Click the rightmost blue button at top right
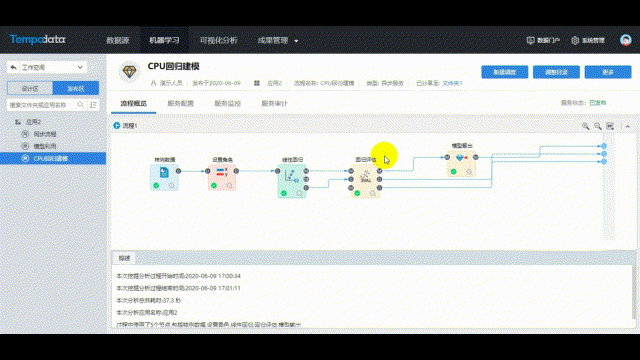Image resolution: width=640 pixels, height=360 pixels. (608, 72)
